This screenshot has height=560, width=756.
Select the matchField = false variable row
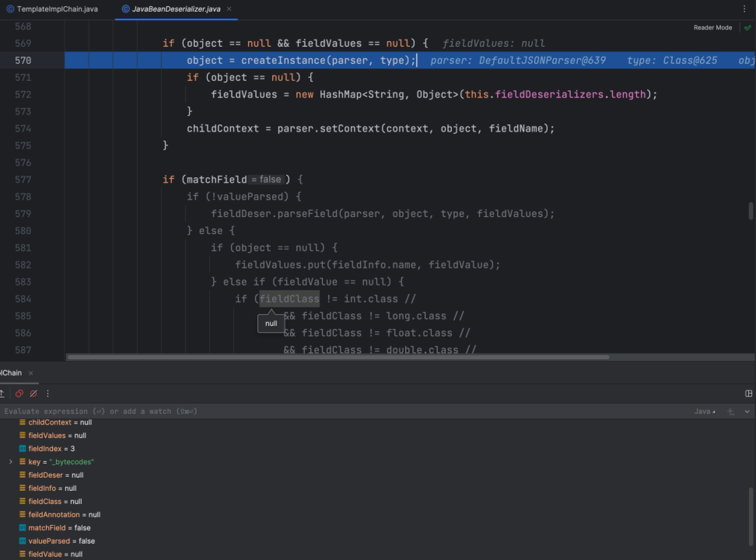tap(59, 528)
